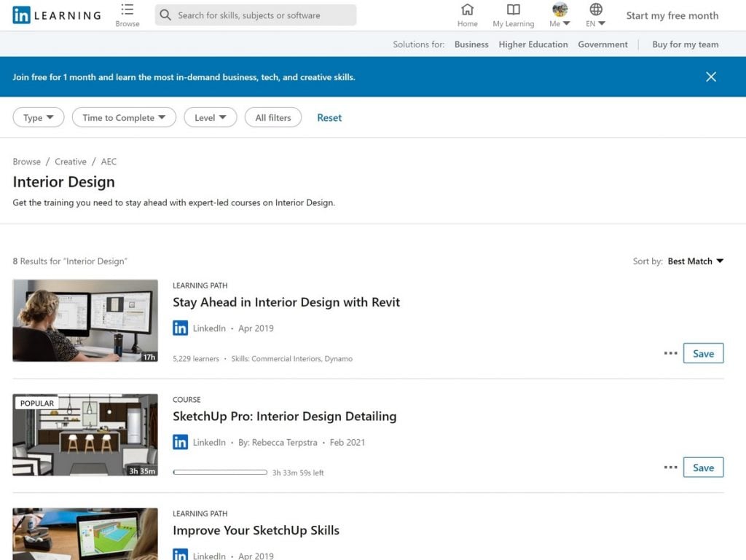Open Government solutions link
Viewport: 746px width, 560px height.
(x=602, y=44)
